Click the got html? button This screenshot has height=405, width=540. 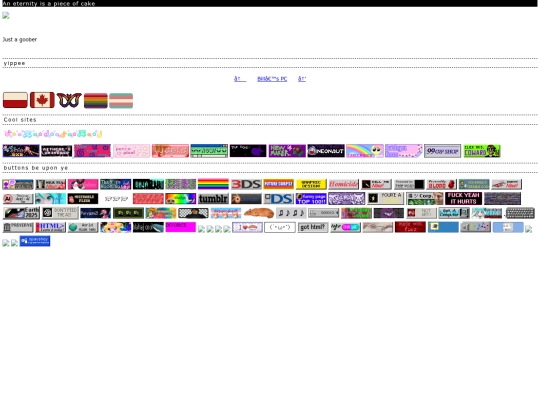point(312,227)
